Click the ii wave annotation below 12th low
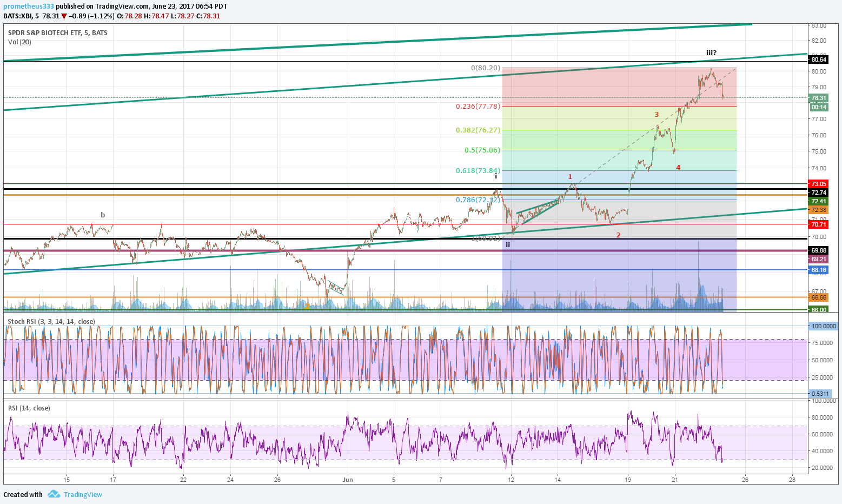Viewport: 842px width, 504px height. [508, 244]
